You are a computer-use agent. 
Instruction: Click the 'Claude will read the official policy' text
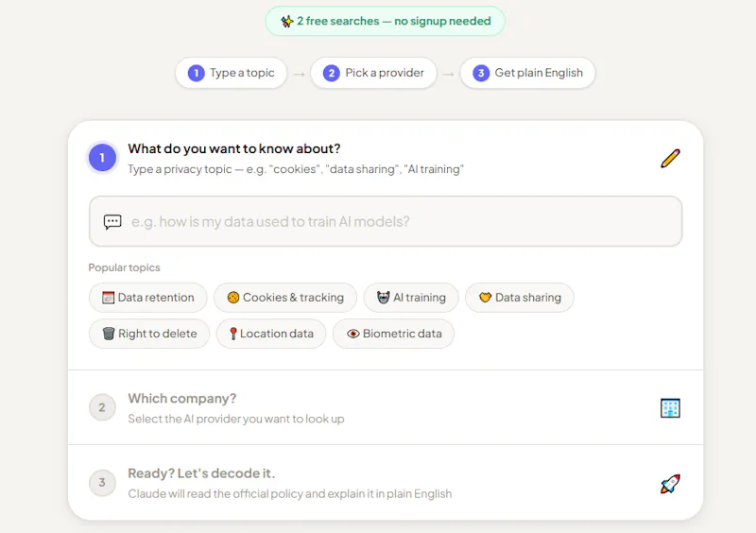pos(290,494)
